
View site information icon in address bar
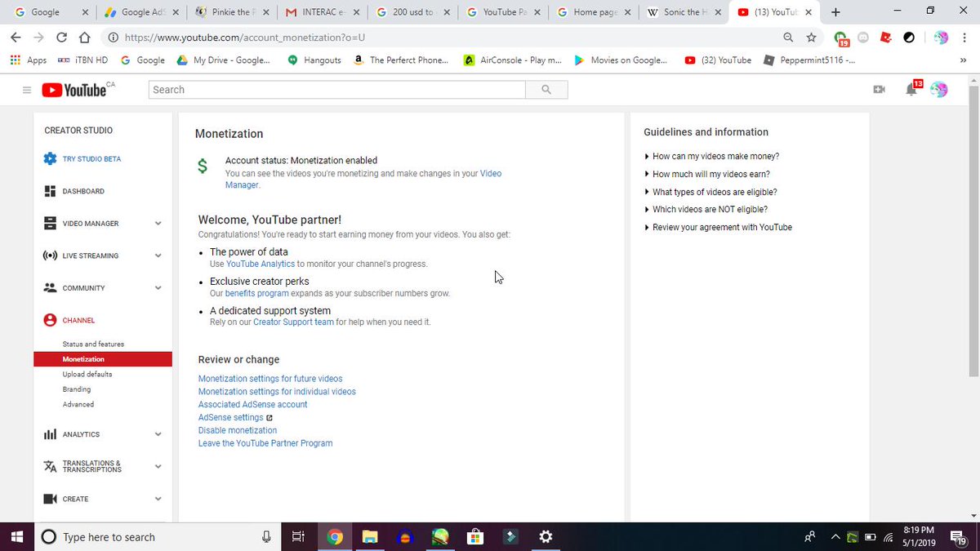click(113, 38)
